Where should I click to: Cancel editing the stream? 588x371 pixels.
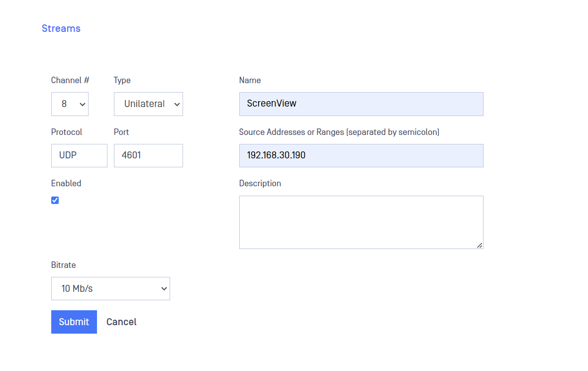click(x=121, y=322)
